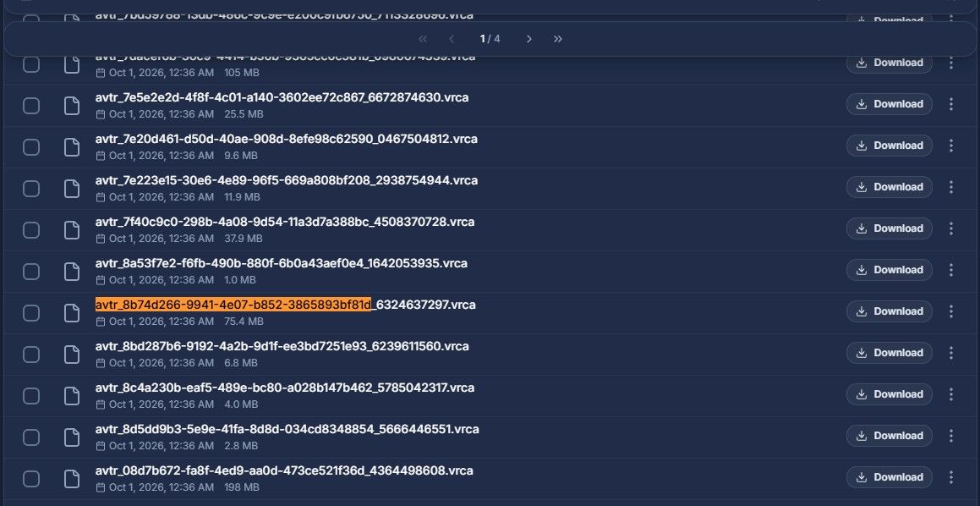Click the file name starting avtr_7f40c9c0
This screenshot has height=506, width=980.
[285, 222]
